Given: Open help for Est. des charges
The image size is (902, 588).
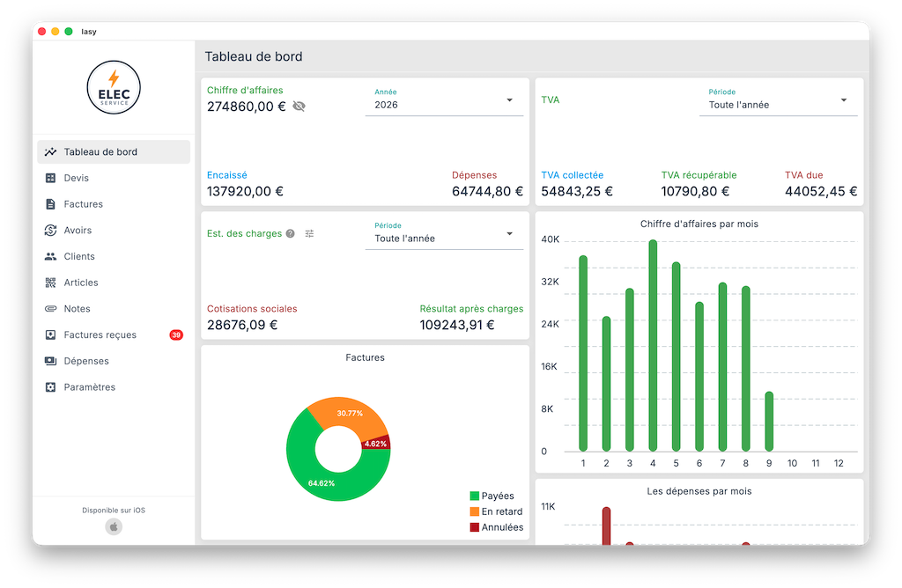Looking at the screenshot, I should [291, 233].
